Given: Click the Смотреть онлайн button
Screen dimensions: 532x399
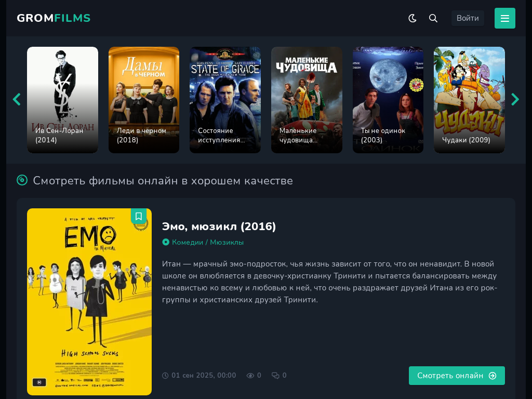Looking at the screenshot, I should pyautogui.click(x=457, y=376).
